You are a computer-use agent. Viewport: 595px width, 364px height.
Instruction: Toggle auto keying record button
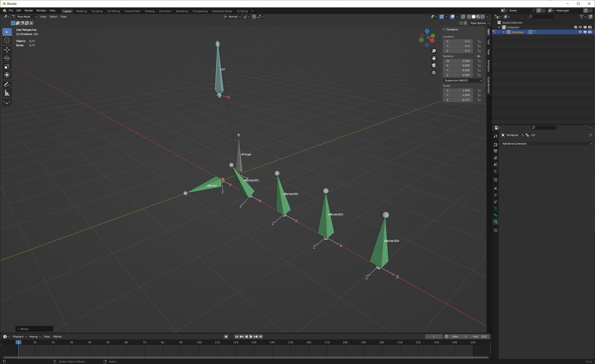point(226,337)
